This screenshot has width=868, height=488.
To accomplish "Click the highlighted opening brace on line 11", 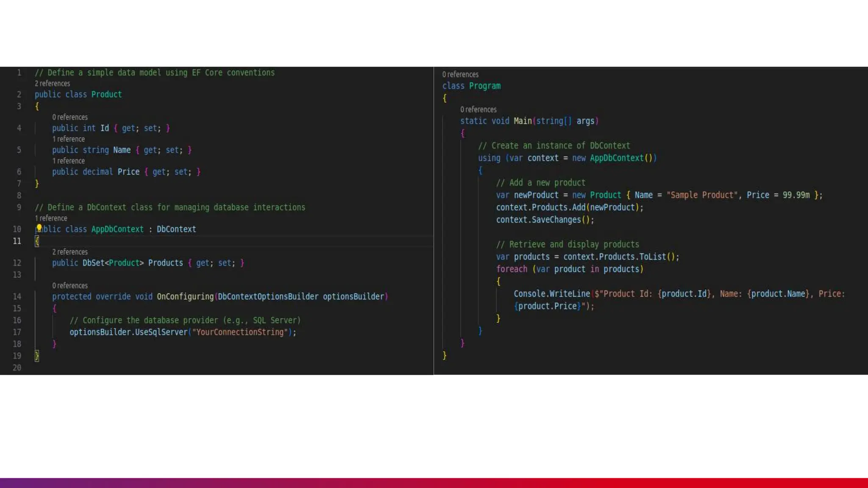I will click(x=37, y=241).
